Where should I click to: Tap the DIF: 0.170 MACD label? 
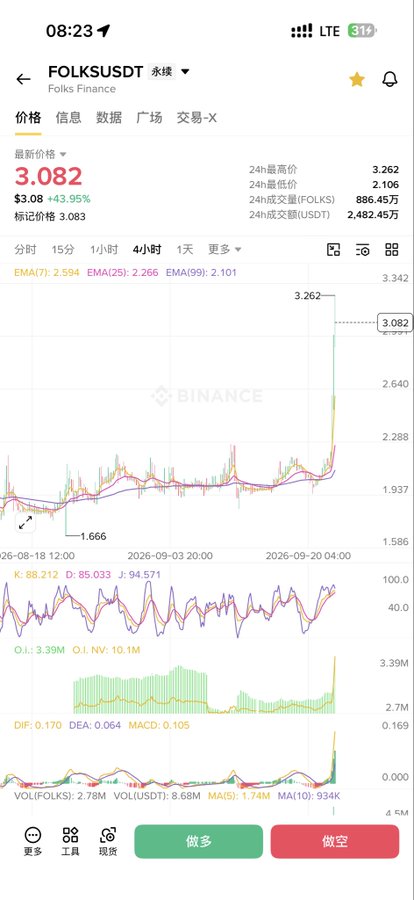click(38, 725)
